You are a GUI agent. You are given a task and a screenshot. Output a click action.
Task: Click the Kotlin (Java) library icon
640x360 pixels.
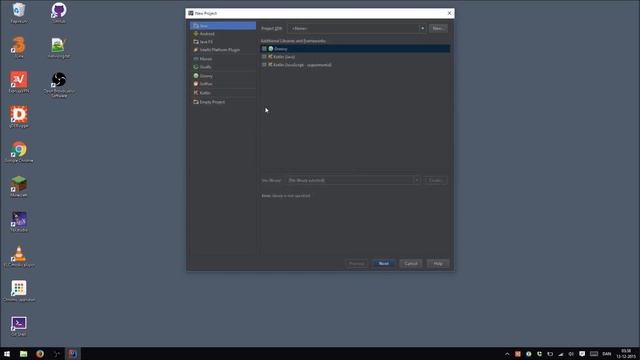[x=270, y=57]
